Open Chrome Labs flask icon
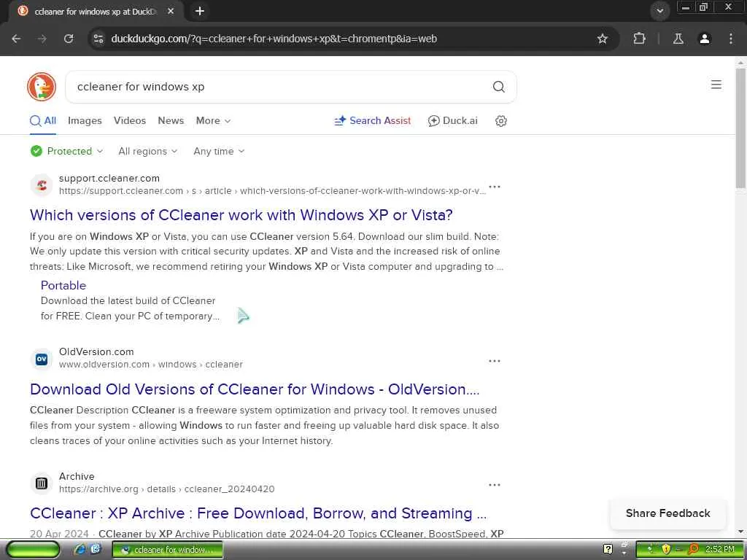 tap(678, 39)
